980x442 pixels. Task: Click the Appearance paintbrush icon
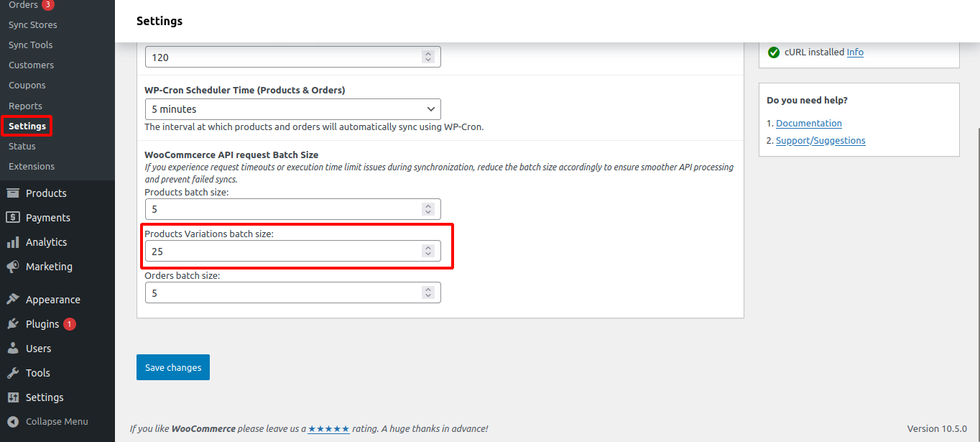13,300
